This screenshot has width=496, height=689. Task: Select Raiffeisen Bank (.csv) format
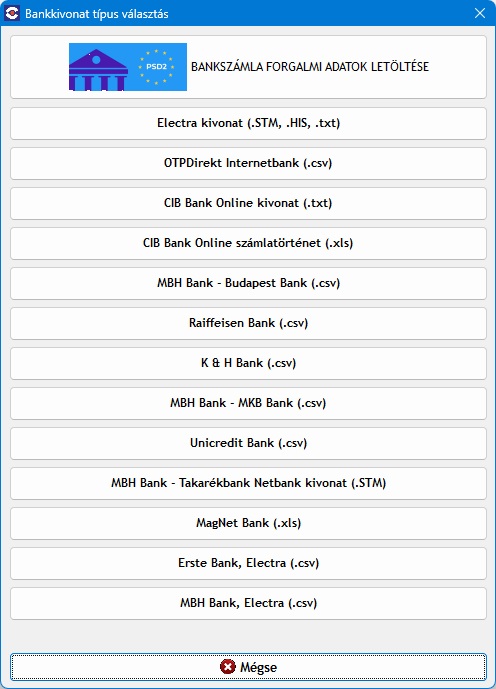[248, 323]
